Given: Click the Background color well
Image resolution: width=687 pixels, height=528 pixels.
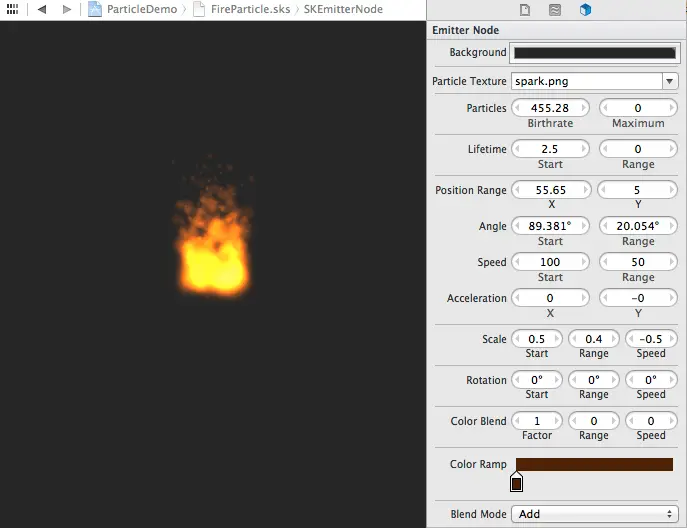Looking at the screenshot, I should (594, 52).
